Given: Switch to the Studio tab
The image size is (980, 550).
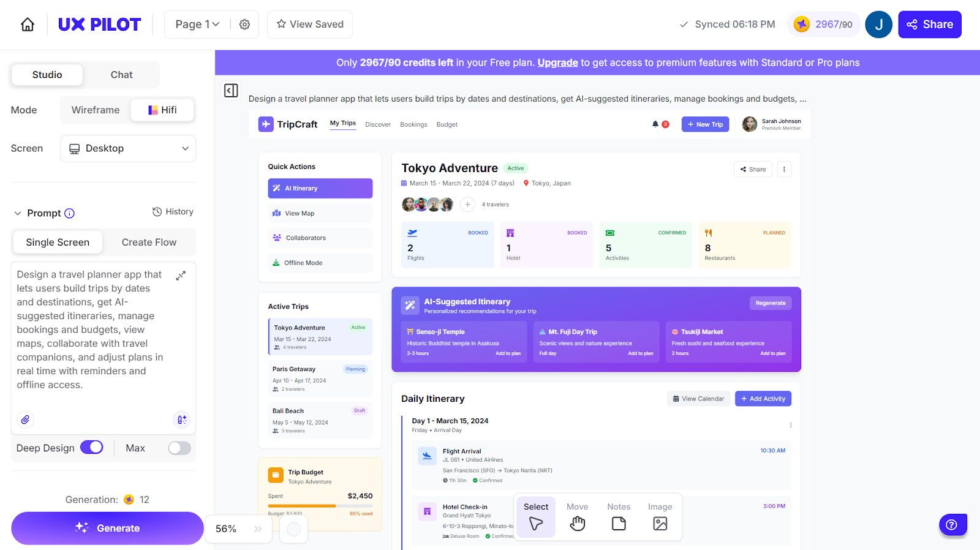Looking at the screenshot, I should pos(47,75).
